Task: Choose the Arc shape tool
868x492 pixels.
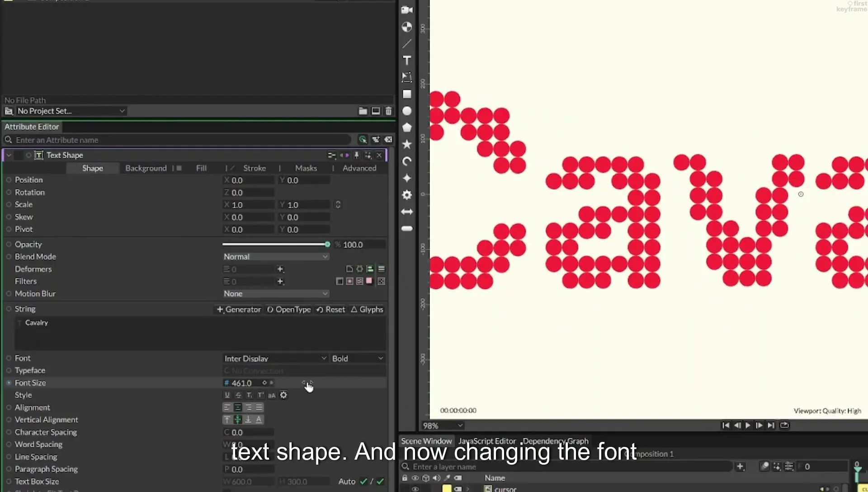Action: tap(407, 161)
